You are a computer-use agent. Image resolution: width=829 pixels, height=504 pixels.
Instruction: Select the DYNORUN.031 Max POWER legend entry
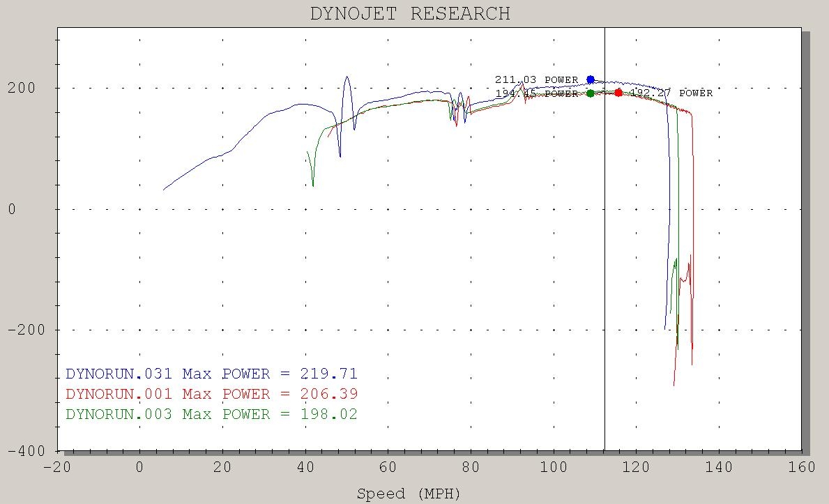click(211, 374)
